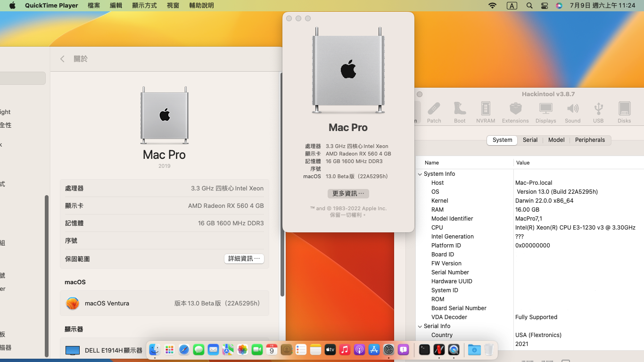The image size is (644, 362).
Task: Open App Store from the Dock
Action: pyautogui.click(x=374, y=350)
